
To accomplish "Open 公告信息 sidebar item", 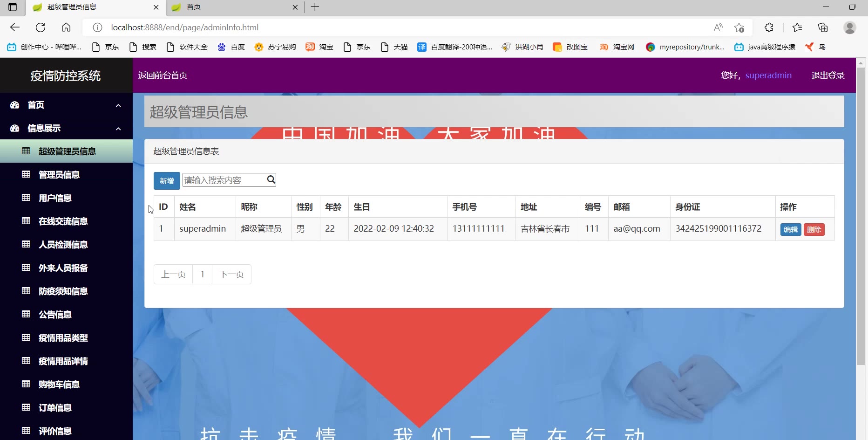I will pos(66,314).
